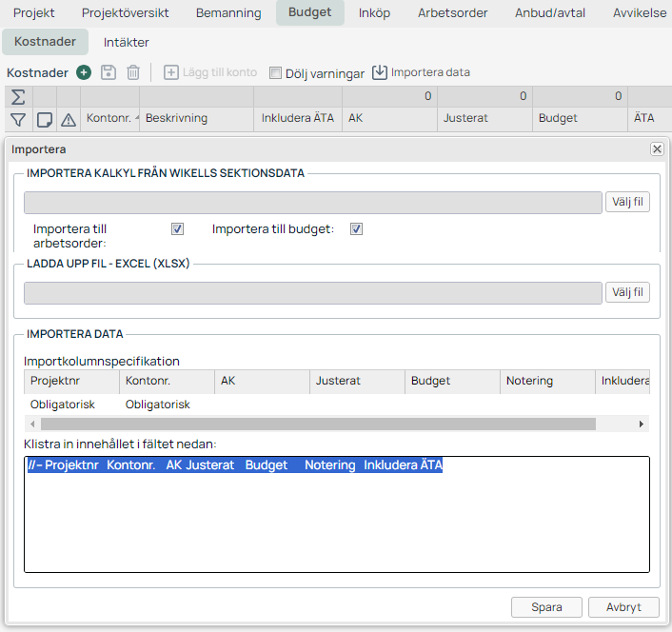Click Projektnr import column header
Viewport: 672px width, 632px height.
coord(71,381)
